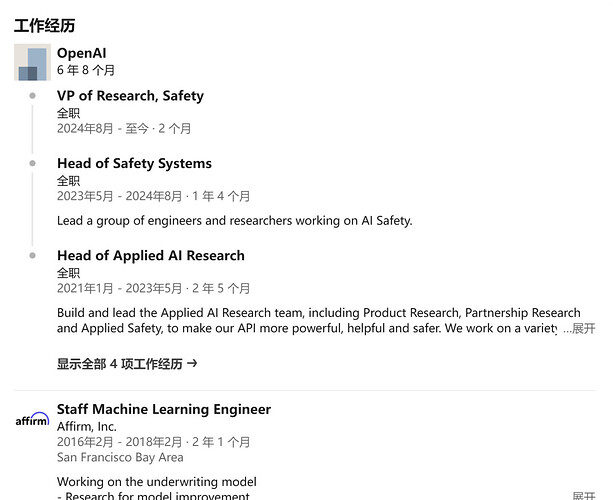Screen dimensions: 613x500
Task: Click the arrow icon after 显示全部 4 项工作经历
Action: point(192,364)
